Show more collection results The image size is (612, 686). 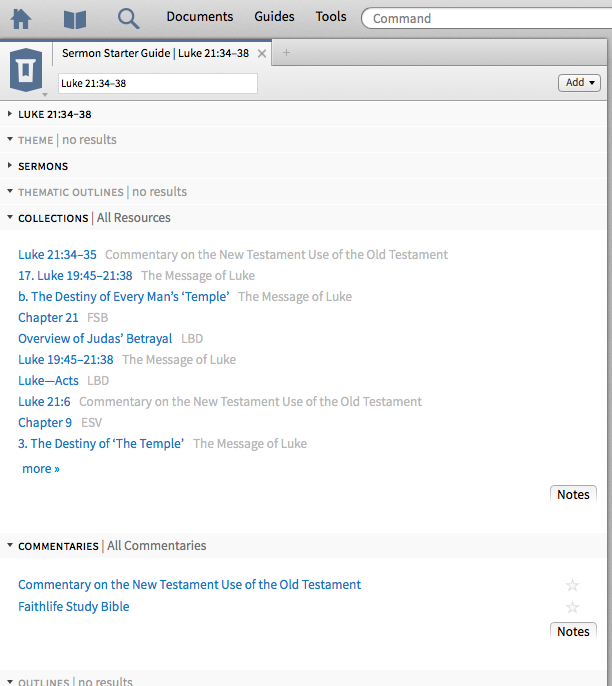41,469
